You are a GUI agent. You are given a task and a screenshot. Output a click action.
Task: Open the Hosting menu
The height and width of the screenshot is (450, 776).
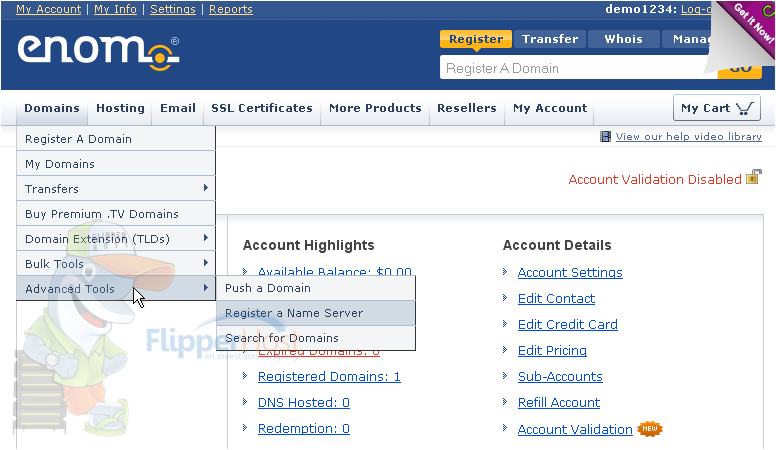click(120, 108)
